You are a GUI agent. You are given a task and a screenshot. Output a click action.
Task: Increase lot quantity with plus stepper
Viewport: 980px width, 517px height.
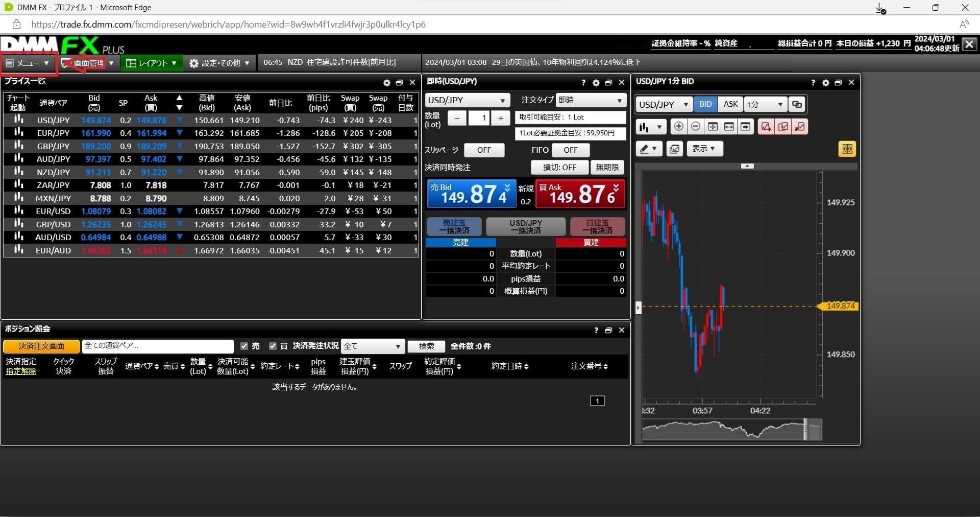pyautogui.click(x=501, y=119)
